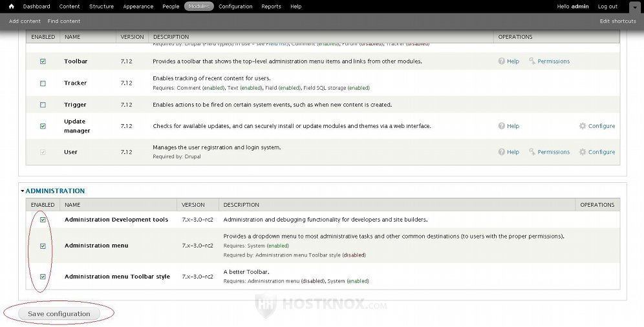This screenshot has width=644, height=327.
Task: Click Tracker description about recent content
Action: (211, 78)
